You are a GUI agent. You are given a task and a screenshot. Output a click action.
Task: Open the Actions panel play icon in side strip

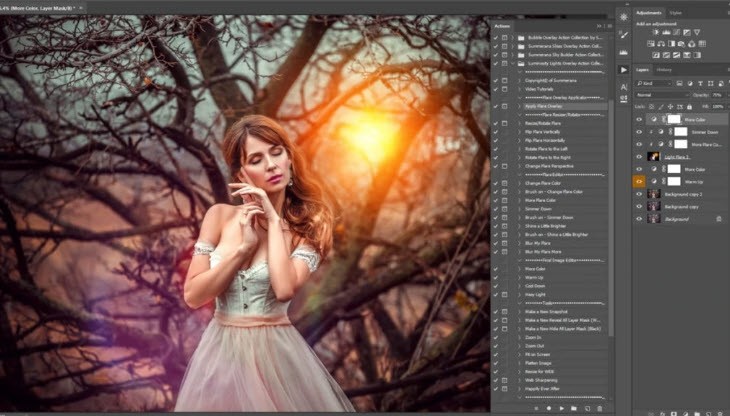click(623, 69)
